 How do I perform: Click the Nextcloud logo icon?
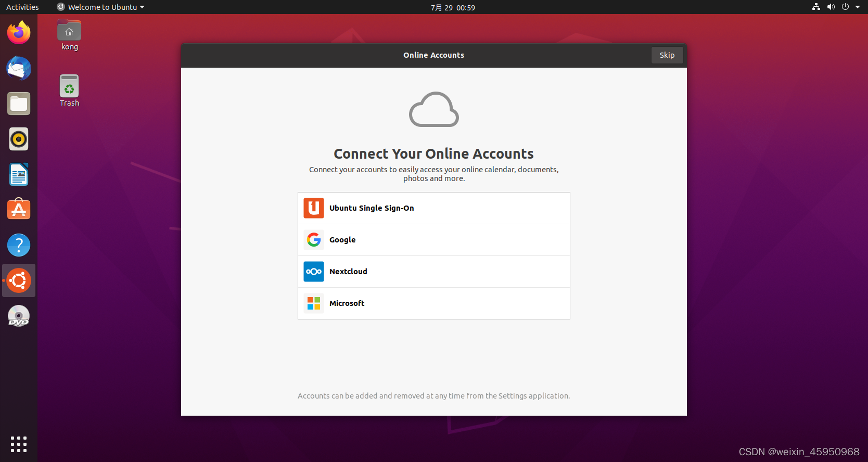[x=314, y=272]
